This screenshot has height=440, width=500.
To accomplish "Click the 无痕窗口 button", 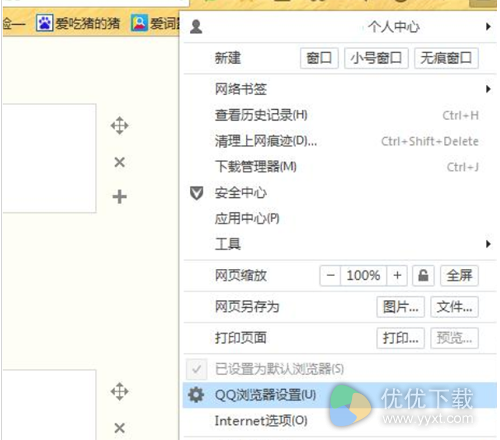I will tap(446, 58).
